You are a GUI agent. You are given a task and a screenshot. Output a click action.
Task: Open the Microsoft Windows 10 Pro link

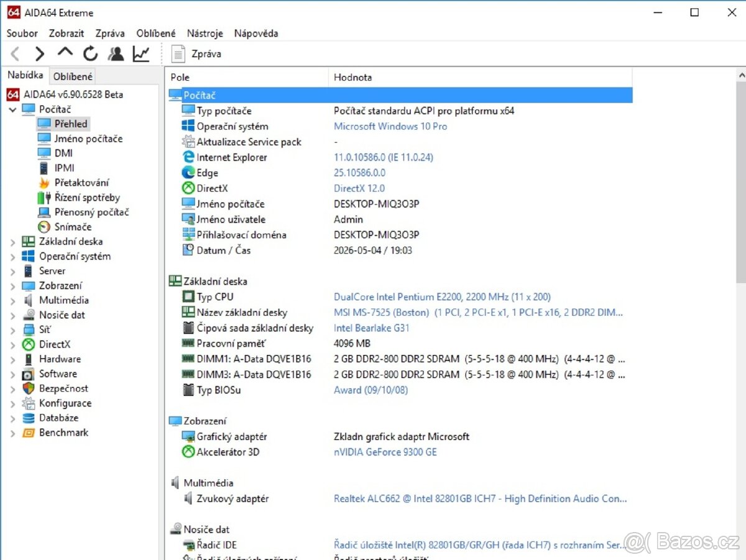[x=390, y=126]
